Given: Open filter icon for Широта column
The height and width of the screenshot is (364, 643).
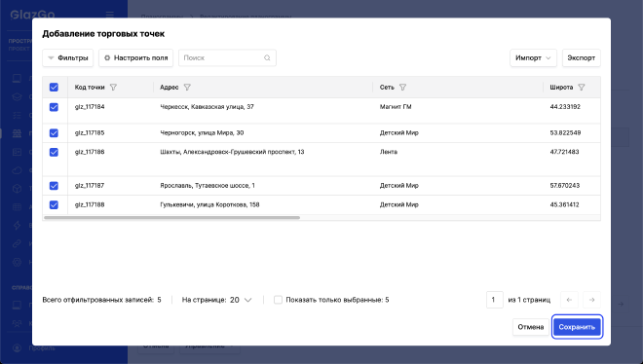Looking at the screenshot, I should (x=581, y=88).
